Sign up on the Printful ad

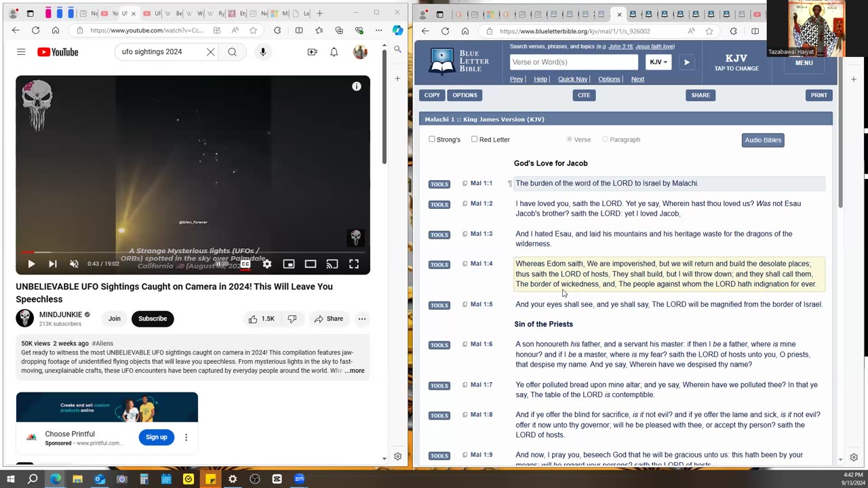pos(156,437)
